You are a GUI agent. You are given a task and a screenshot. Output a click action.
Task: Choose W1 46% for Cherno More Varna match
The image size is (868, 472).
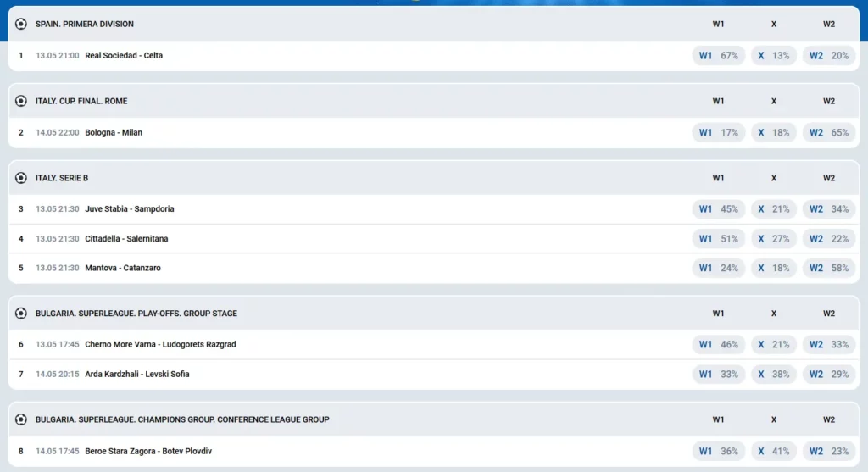pyautogui.click(x=719, y=344)
